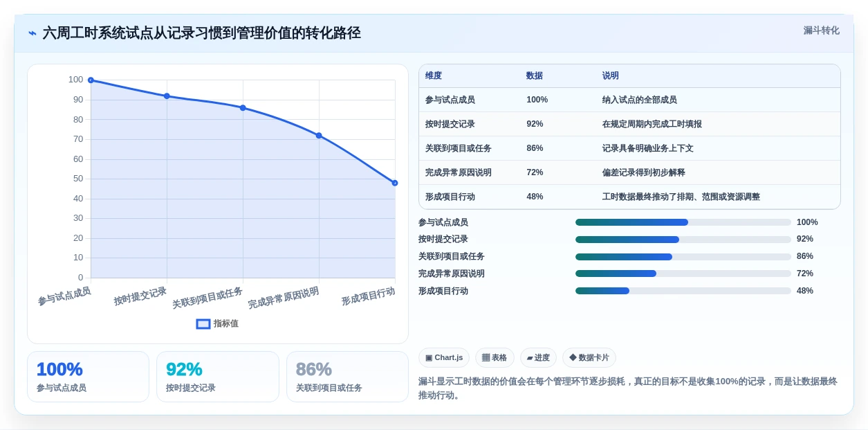Click x-axis label 形成项目行动
868x430 pixels.
369,296
